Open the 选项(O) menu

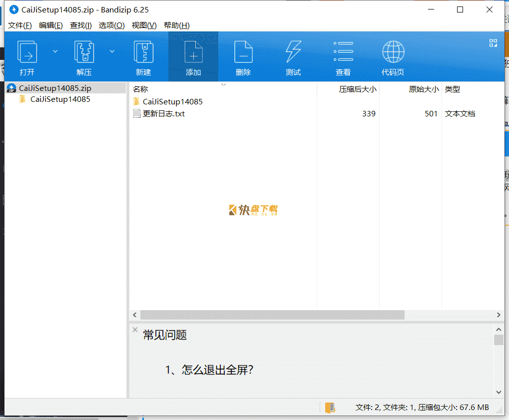(112, 25)
